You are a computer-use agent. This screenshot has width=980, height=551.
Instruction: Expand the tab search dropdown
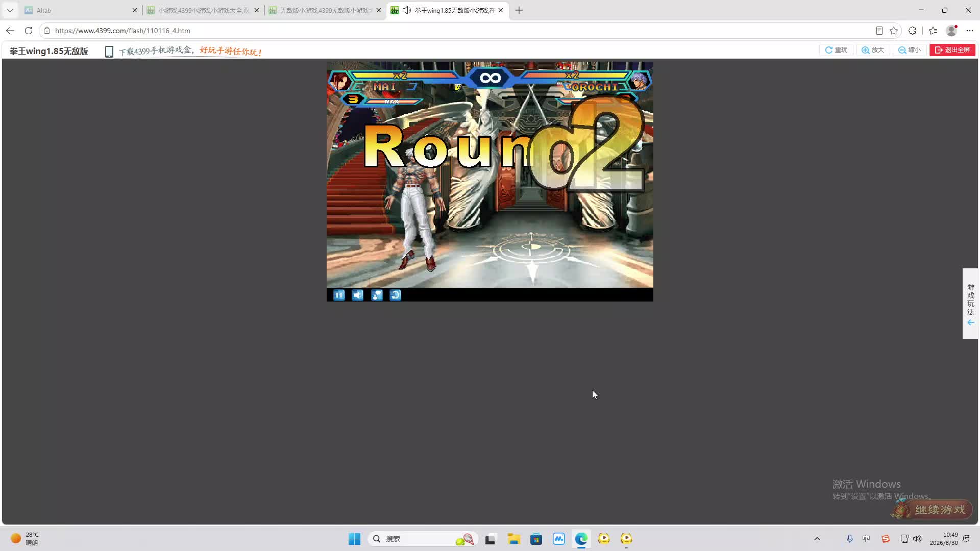coord(10,10)
